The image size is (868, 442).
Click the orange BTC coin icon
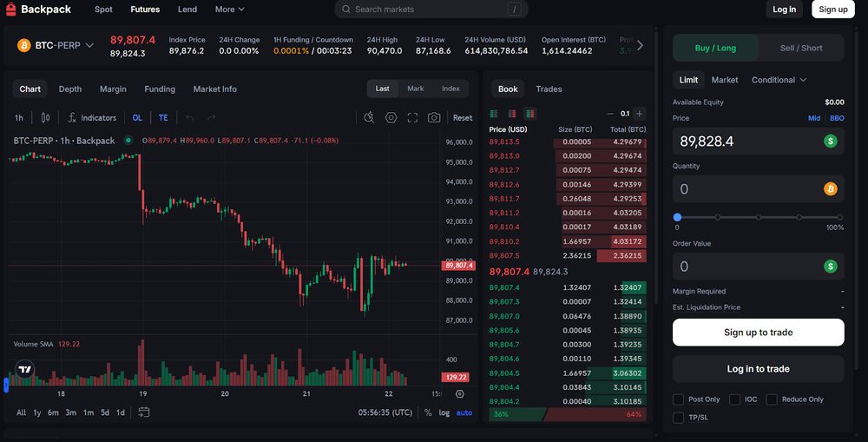[23, 45]
